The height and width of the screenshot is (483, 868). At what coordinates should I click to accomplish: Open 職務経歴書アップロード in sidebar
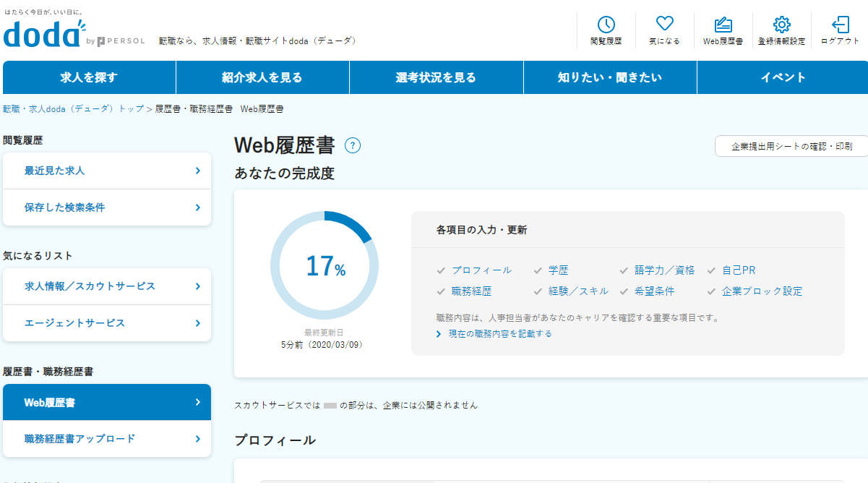click(107, 439)
